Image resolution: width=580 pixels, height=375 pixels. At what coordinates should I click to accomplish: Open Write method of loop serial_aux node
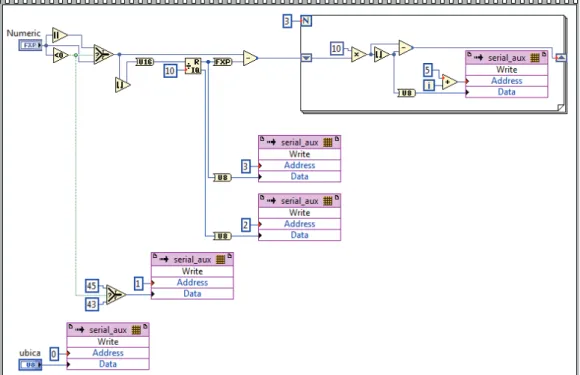(506, 70)
